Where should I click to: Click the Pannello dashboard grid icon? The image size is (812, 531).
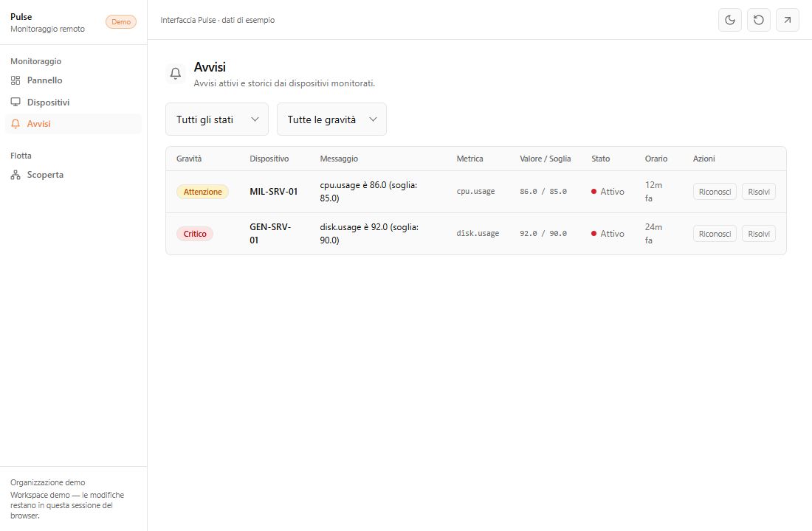point(16,80)
